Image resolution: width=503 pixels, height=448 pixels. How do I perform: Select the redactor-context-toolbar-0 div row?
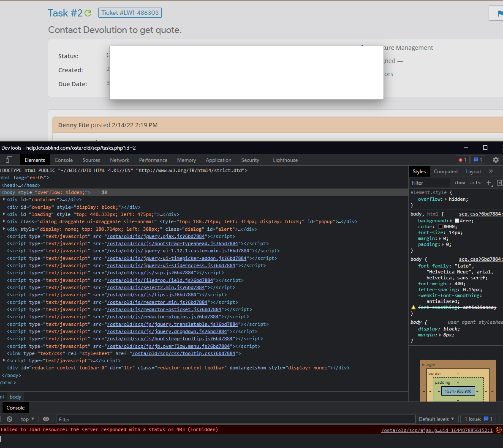tap(204, 368)
